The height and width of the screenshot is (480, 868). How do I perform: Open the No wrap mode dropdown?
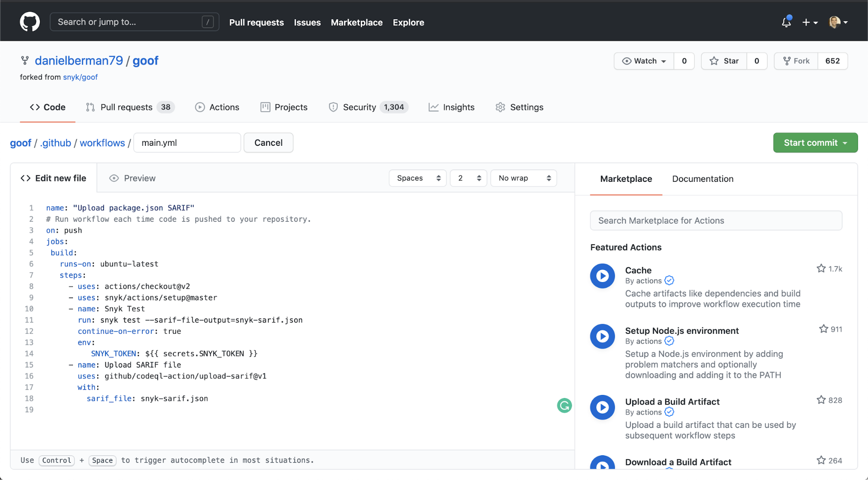524,178
